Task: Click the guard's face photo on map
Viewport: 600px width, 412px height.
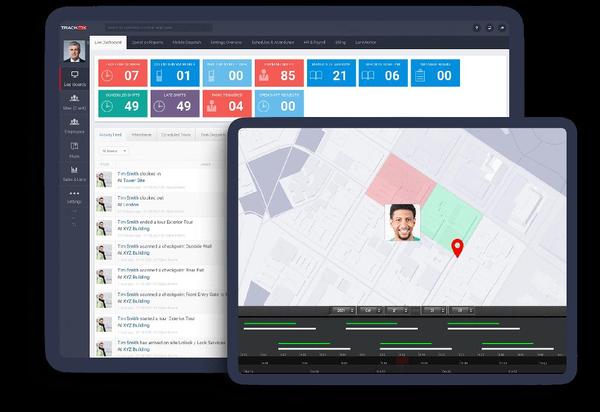Action: 402,223
